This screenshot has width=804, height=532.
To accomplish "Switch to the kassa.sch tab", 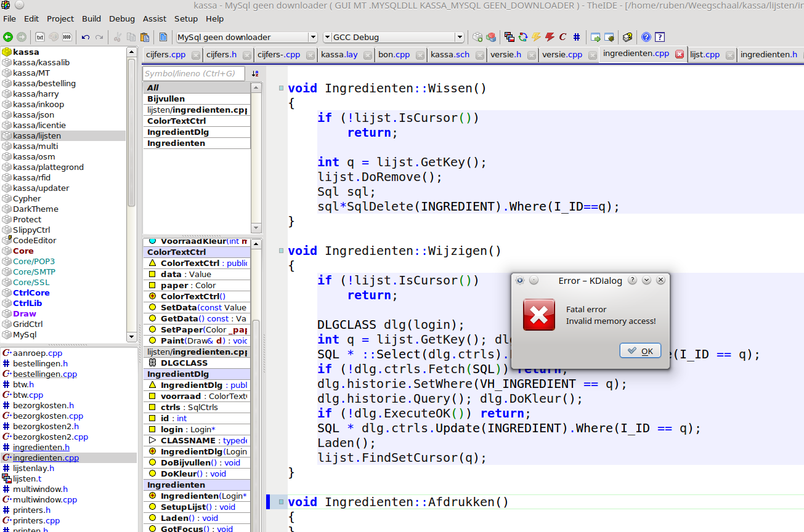I will click(450, 54).
